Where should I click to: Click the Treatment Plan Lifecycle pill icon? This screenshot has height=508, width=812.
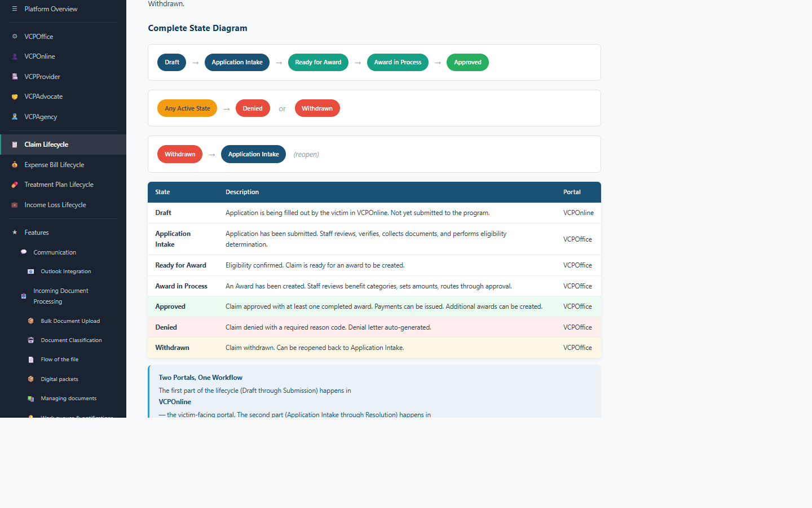(x=15, y=185)
